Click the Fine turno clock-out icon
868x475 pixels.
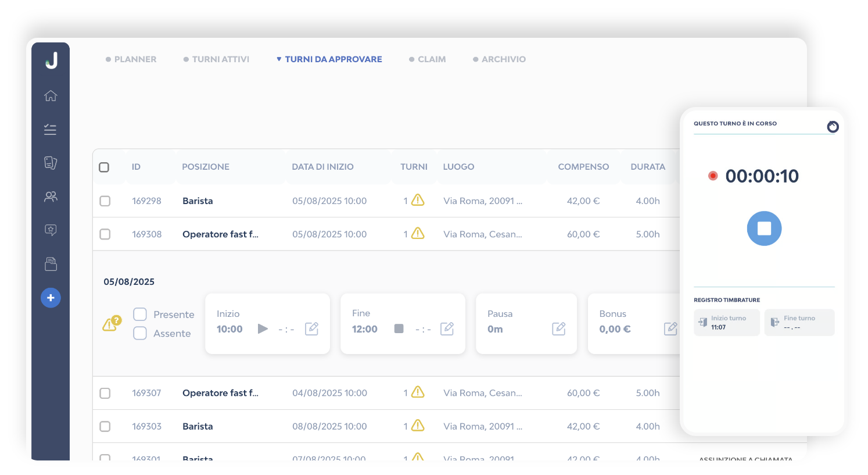pos(774,322)
